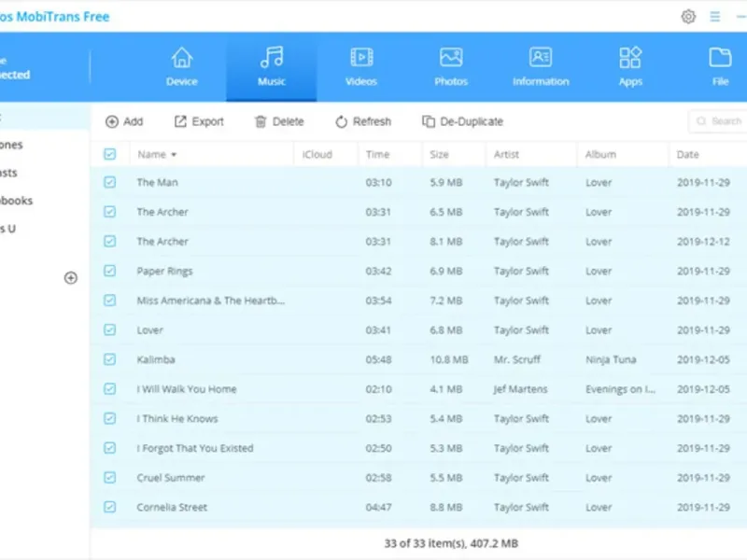Switch to the Music tab
Screen dimensions: 747x560
[272, 67]
